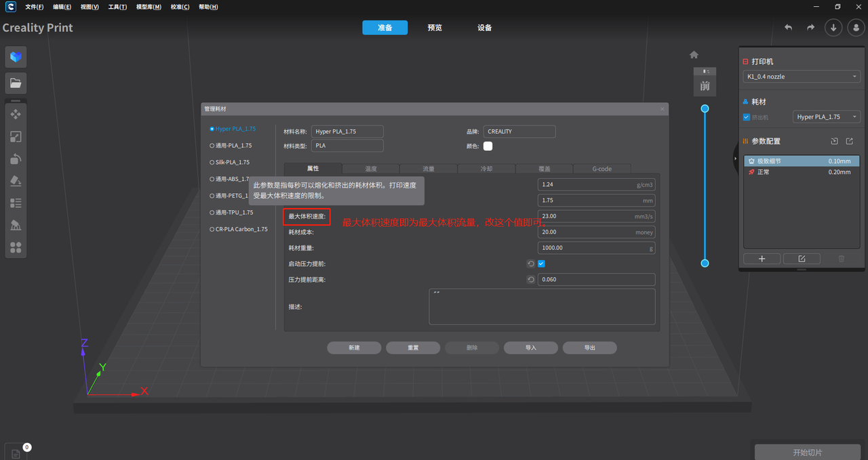Image resolution: width=868 pixels, height=460 pixels.
Task: Close the 管理耗材 dialog
Action: pyautogui.click(x=663, y=108)
